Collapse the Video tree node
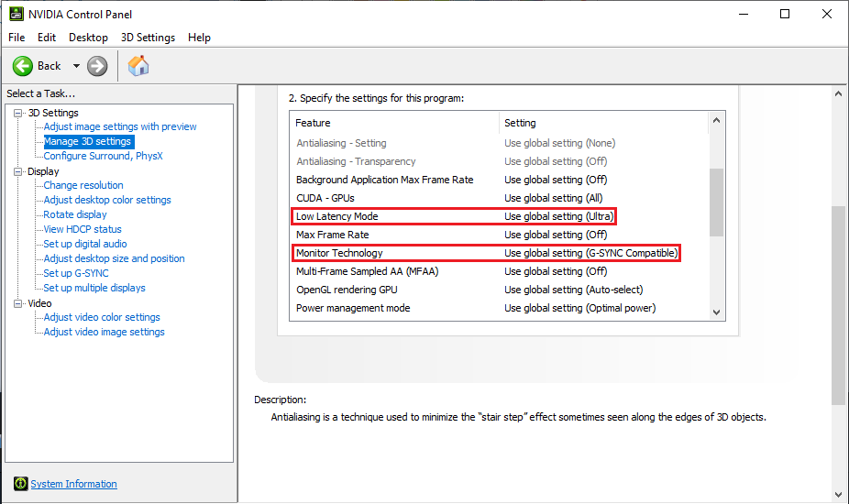Screen dimensions: 849x504 [18, 303]
